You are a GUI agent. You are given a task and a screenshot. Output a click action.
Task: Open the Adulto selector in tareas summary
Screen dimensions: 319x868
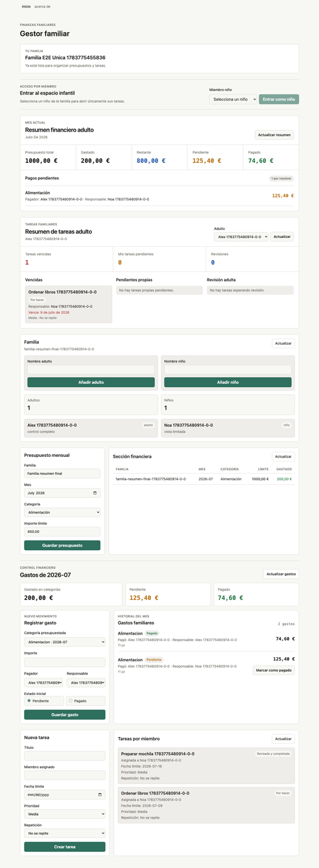(241, 236)
